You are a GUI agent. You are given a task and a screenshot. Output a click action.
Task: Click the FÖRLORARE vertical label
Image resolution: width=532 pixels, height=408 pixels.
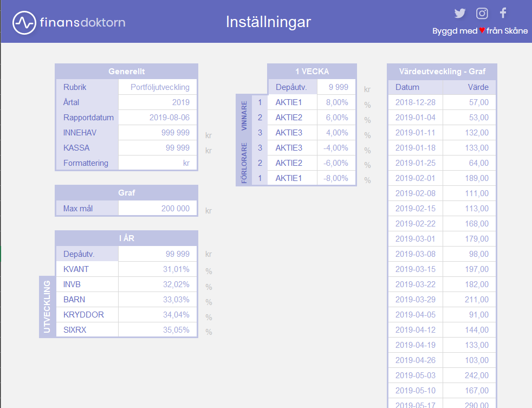244,163
